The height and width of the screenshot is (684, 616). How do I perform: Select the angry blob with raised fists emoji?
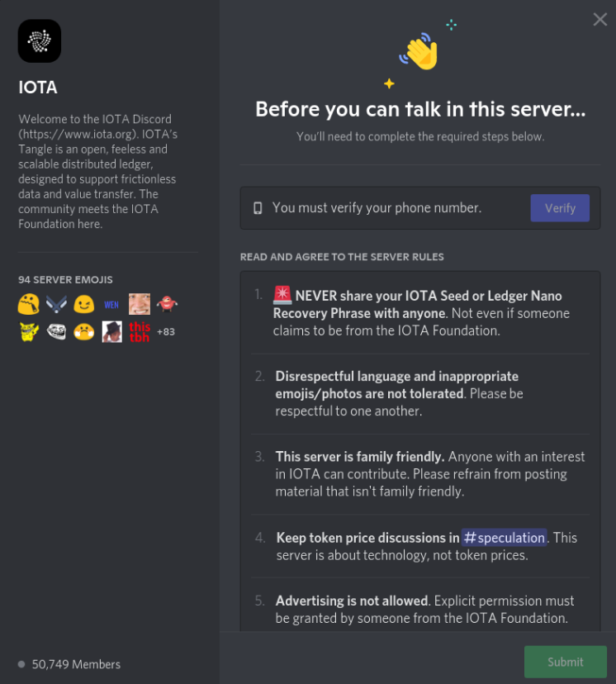click(83, 331)
